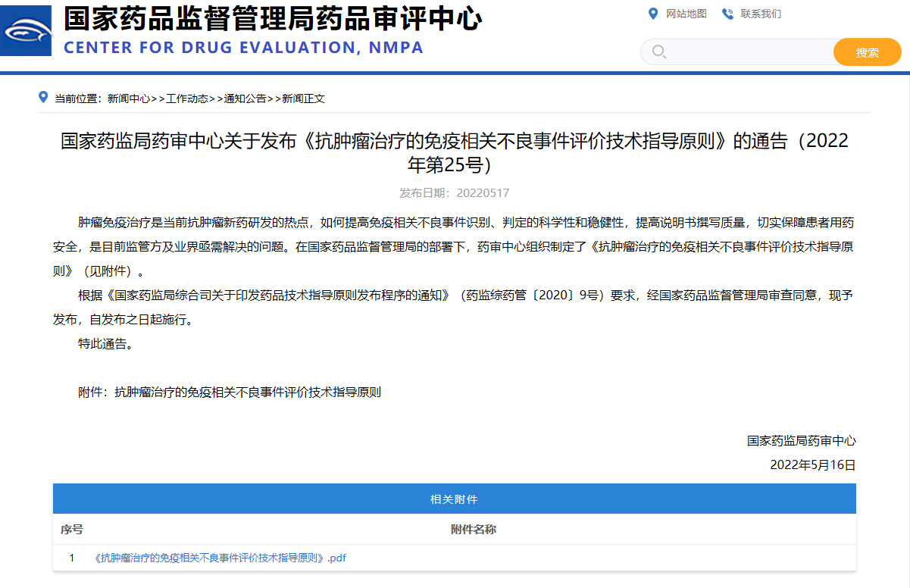Image resolution: width=910 pixels, height=588 pixels.
Task: Click the magnifier icon in search box
Action: [x=659, y=52]
